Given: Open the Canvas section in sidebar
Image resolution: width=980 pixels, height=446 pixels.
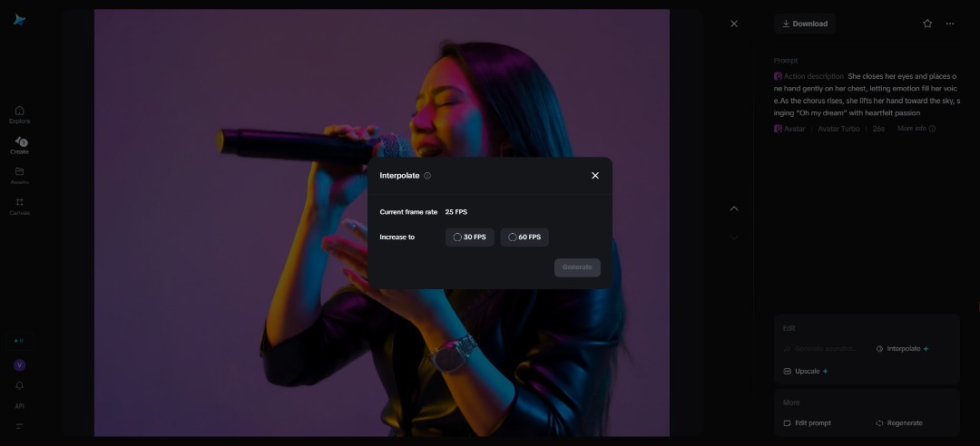Looking at the screenshot, I should click(19, 207).
